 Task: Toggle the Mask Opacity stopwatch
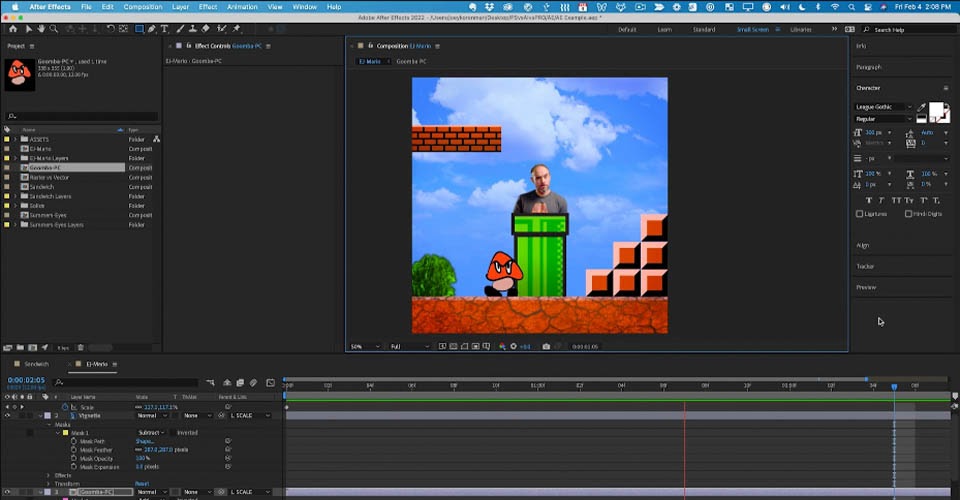click(x=73, y=458)
